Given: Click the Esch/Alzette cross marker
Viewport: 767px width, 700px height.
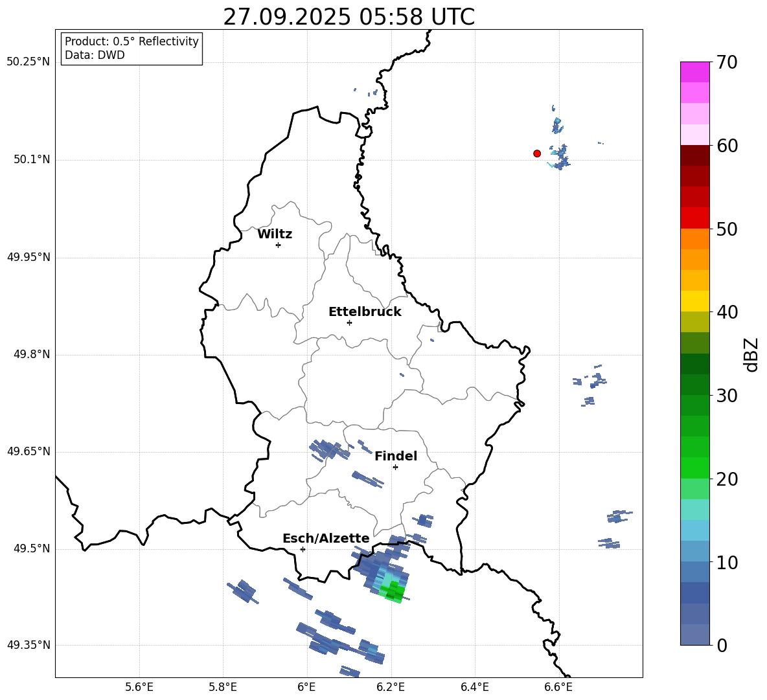Looking at the screenshot, I should pyautogui.click(x=303, y=549).
